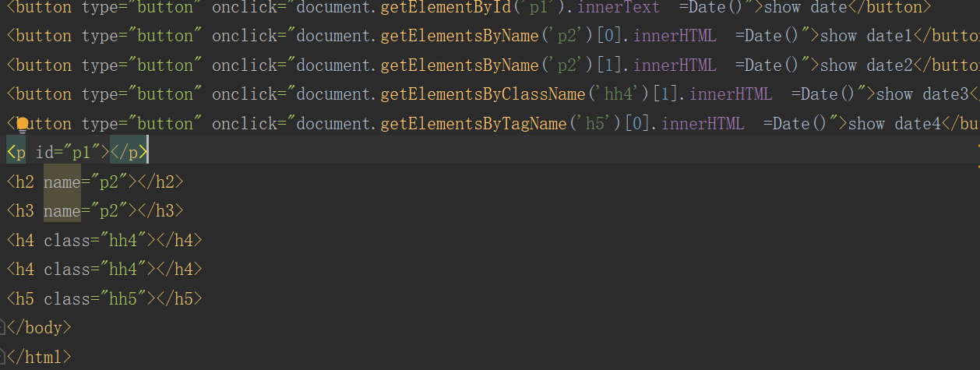The height and width of the screenshot is (370, 980).
Task: Click the </html> closing tag text
Action: point(40,357)
